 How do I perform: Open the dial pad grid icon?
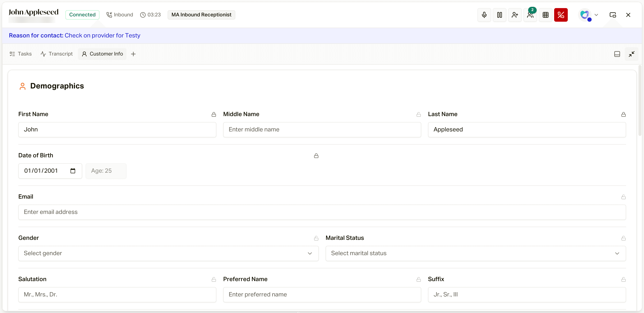tap(545, 15)
